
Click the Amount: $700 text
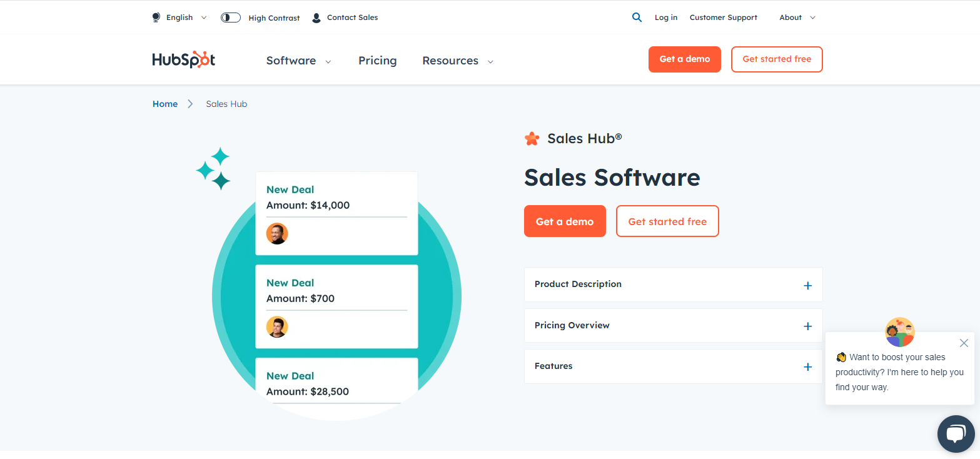tap(300, 298)
